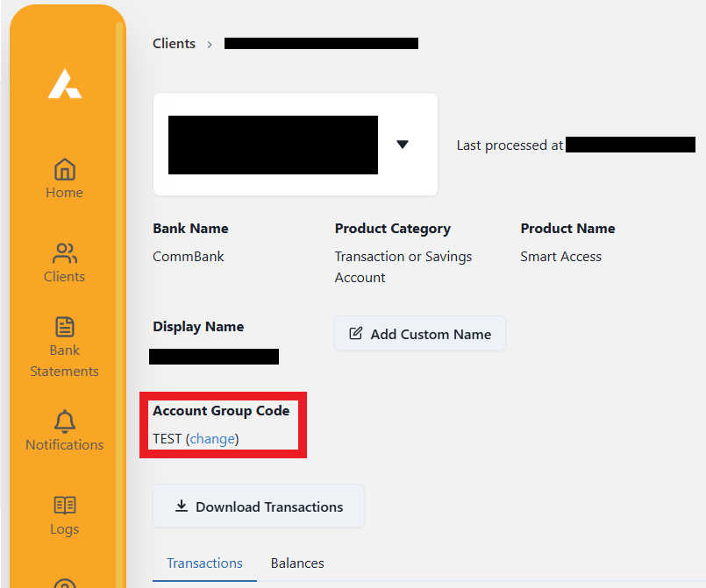Click the 'change' link next to TEST
The height and width of the screenshot is (588, 706).
[x=212, y=439]
